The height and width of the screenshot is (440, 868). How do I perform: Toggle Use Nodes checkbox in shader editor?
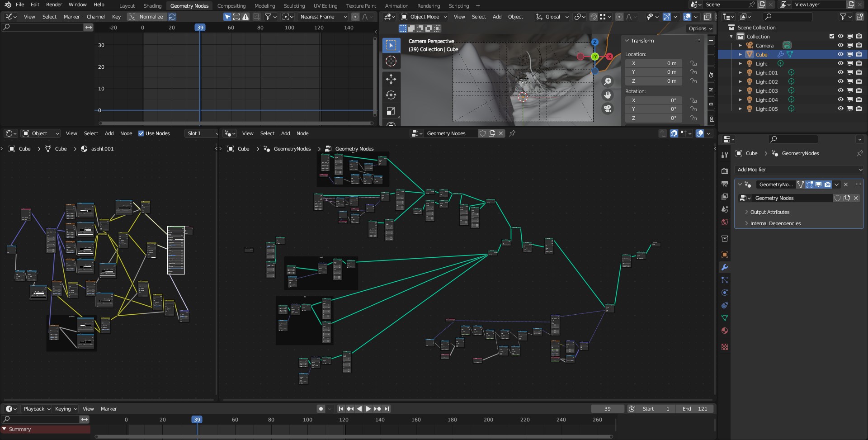[x=141, y=133]
